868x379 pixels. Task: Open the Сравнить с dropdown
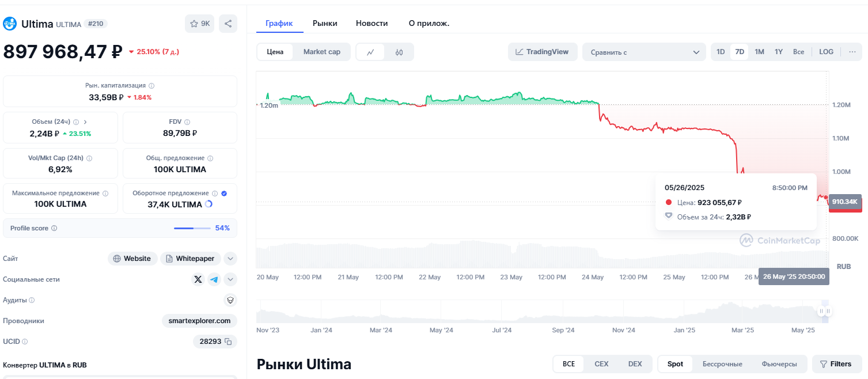644,52
